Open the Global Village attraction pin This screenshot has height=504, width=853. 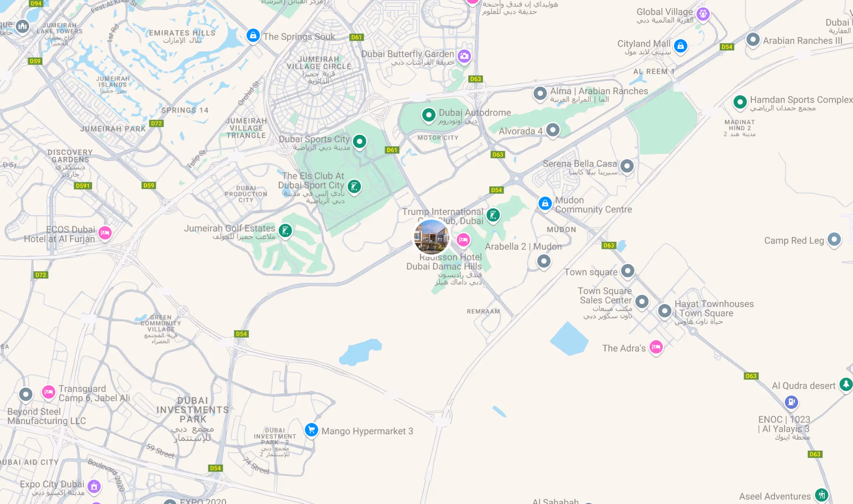point(703,14)
